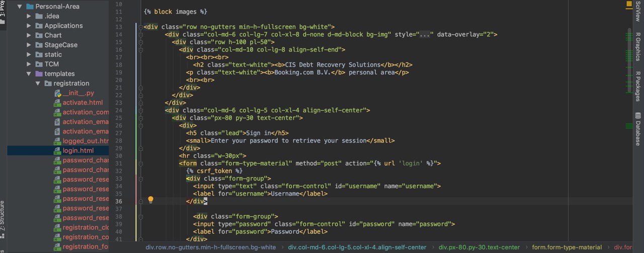This screenshot has width=644, height=253.
Task: Expand the StageCase folder
Action: click(x=29, y=45)
